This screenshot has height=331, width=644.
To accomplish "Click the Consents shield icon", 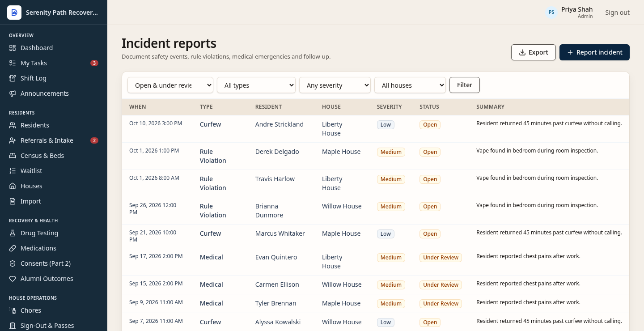I will [x=13, y=263].
